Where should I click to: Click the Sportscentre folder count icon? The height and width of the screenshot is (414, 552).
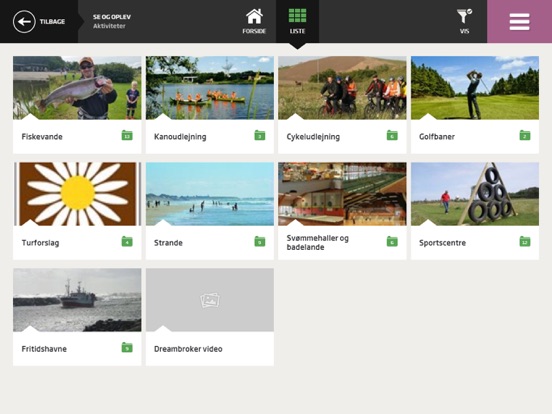coord(525,242)
